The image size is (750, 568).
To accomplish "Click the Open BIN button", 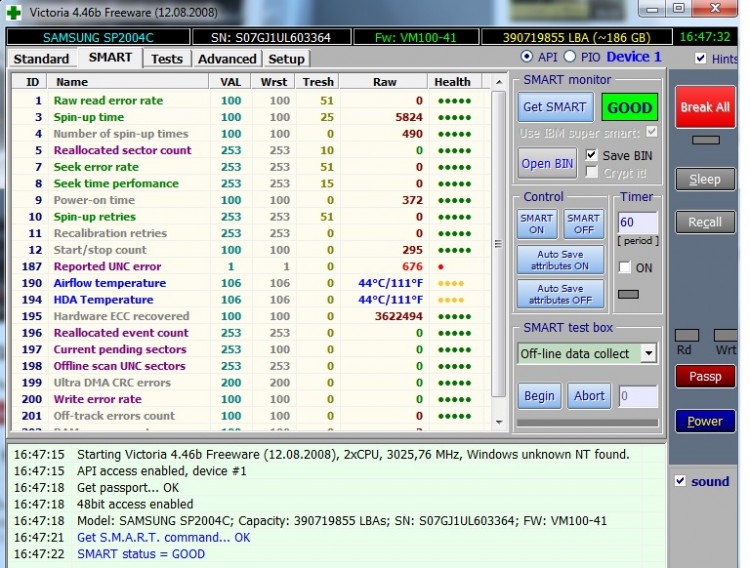I will click(x=547, y=164).
